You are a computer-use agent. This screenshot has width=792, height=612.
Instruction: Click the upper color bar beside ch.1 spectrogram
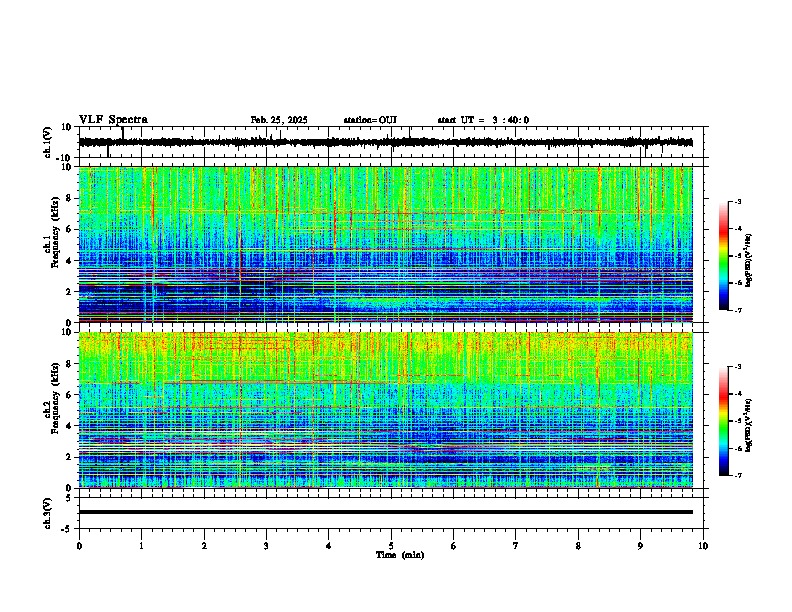[724, 256]
